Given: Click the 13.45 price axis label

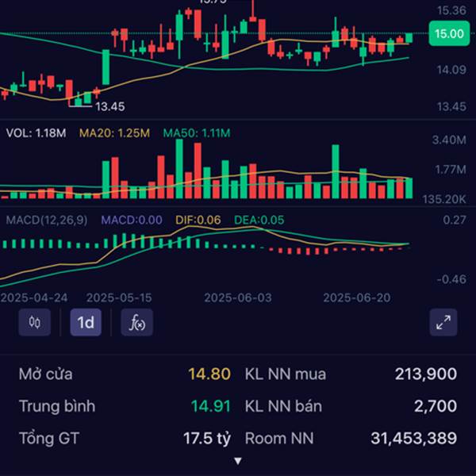Looking at the screenshot, I should (x=451, y=106).
